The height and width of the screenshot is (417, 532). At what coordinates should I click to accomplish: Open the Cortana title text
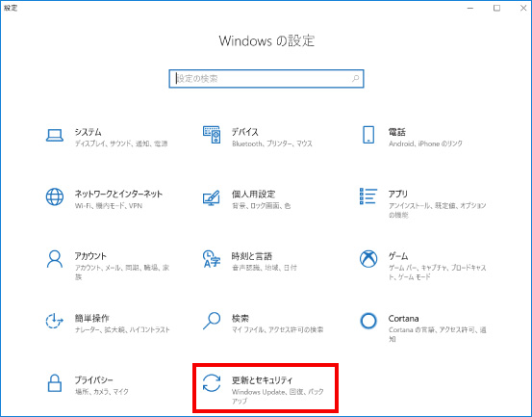(x=403, y=319)
